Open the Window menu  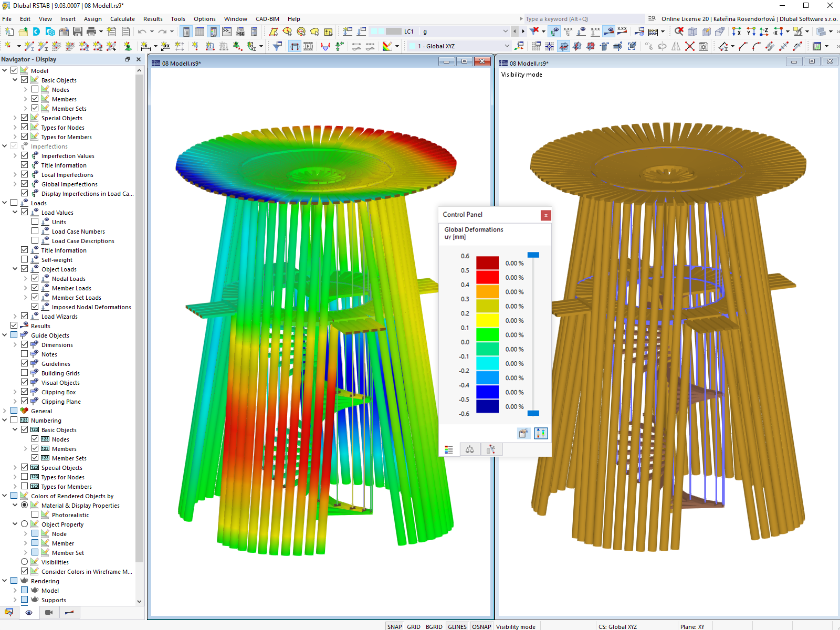pos(236,19)
